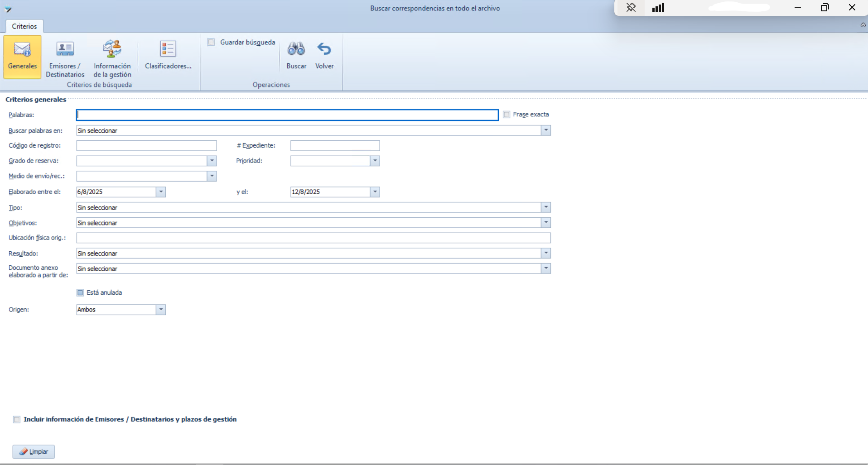The image size is (868, 465).
Task: Open the Origen dropdown showing Ambos
Action: (x=161, y=310)
